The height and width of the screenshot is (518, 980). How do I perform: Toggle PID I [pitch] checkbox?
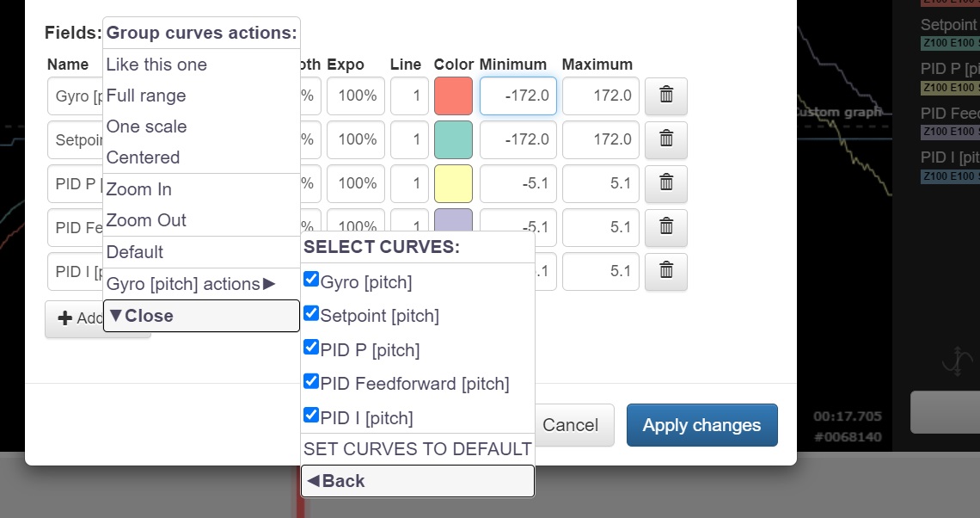click(x=311, y=416)
